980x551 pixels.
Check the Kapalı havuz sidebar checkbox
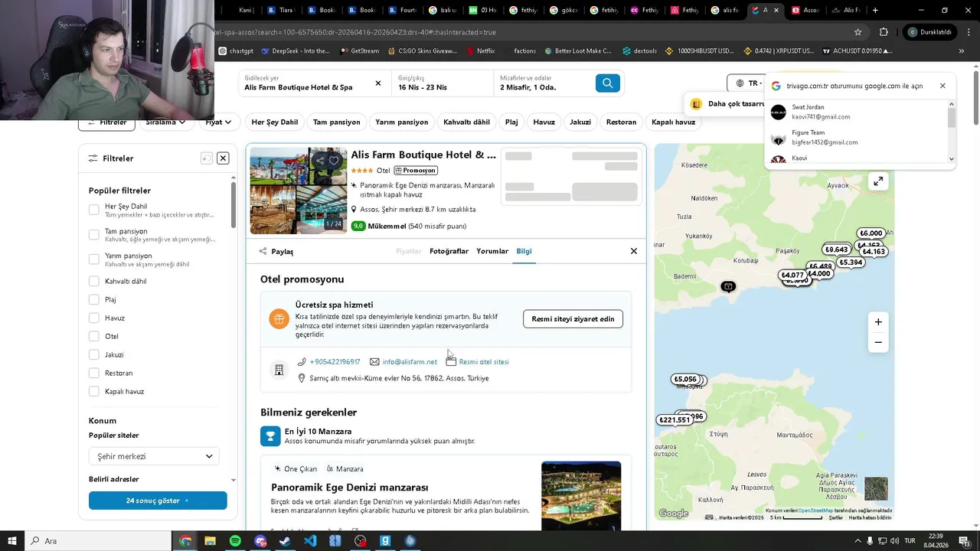pyautogui.click(x=94, y=391)
